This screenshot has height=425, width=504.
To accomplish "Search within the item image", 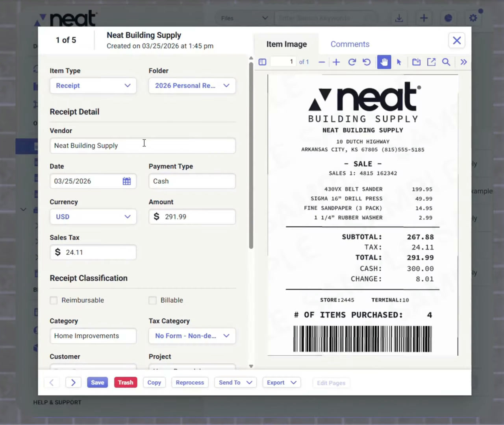I will click(446, 62).
